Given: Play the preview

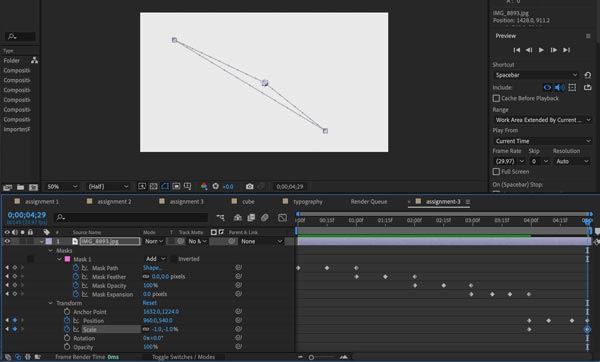Looking at the screenshot, I should (x=541, y=50).
